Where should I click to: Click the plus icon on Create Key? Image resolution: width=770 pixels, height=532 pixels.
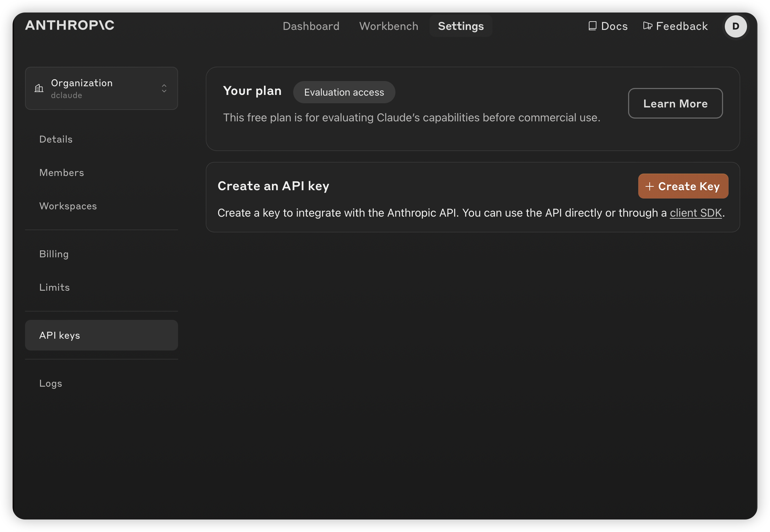(649, 186)
